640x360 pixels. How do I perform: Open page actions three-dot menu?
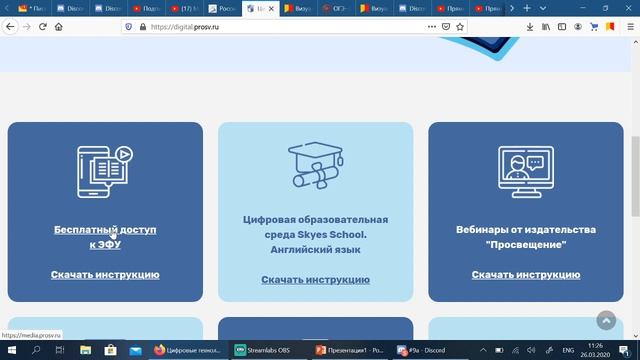click(x=431, y=27)
